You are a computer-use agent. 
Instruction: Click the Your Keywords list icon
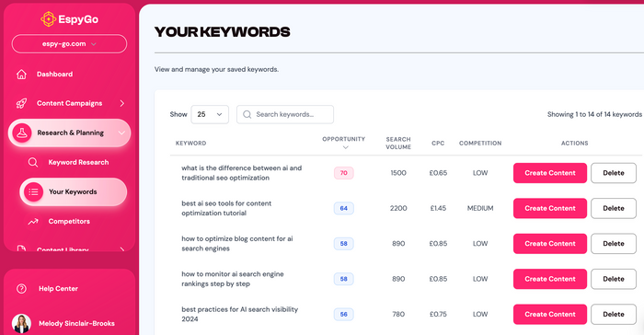tap(34, 192)
